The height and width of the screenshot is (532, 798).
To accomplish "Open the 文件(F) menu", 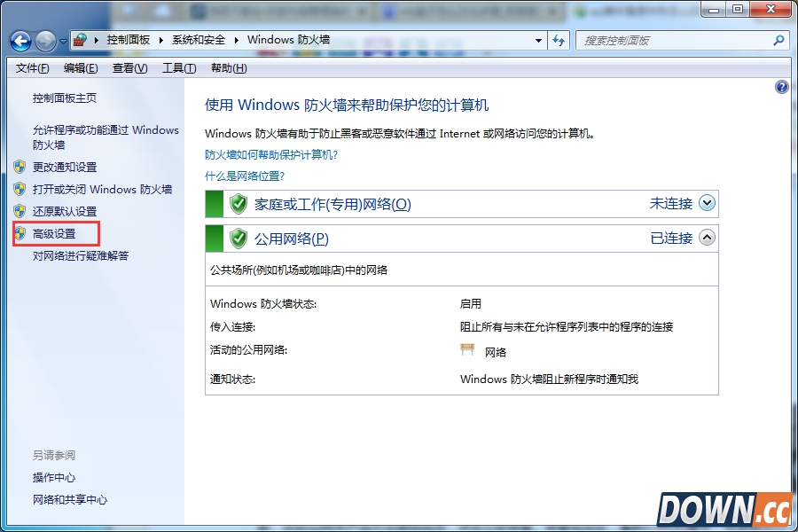I will [32, 68].
